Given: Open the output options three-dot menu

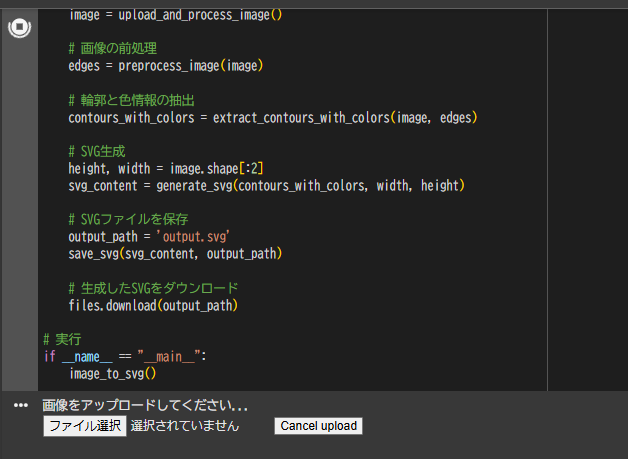Looking at the screenshot, I should [21, 405].
